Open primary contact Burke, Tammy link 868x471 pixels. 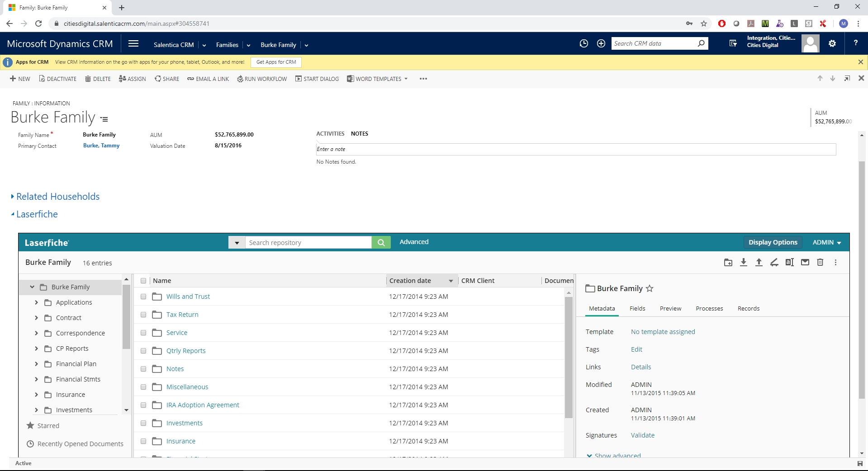[101, 146]
